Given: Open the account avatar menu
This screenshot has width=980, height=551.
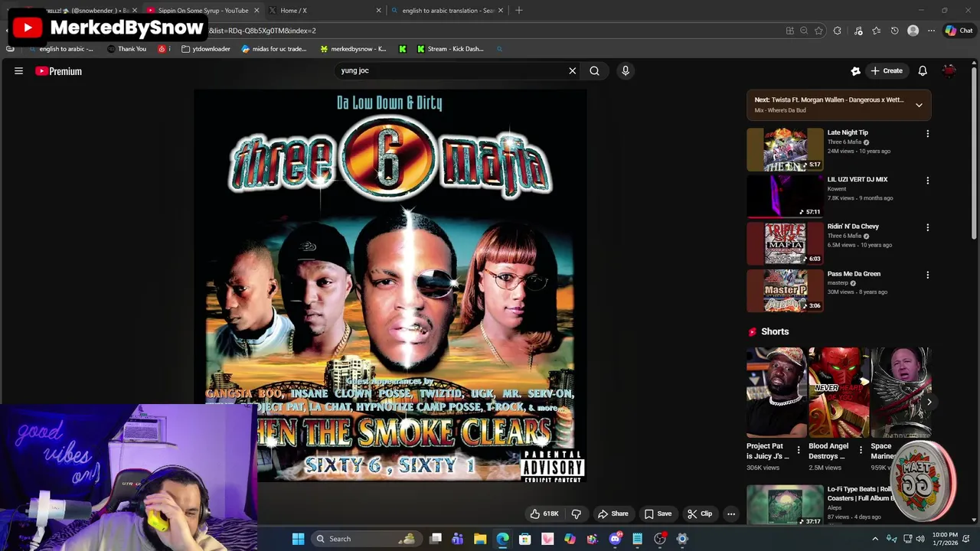Looking at the screenshot, I should click(x=949, y=70).
